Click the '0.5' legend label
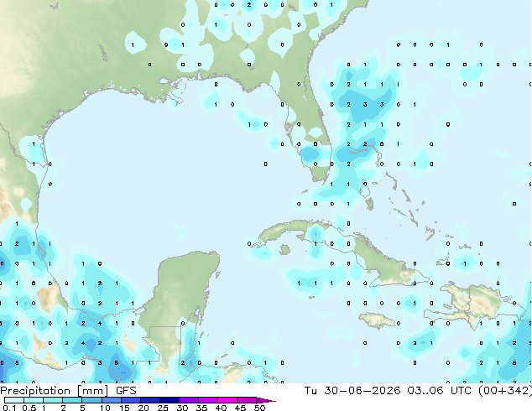 [29, 408]
